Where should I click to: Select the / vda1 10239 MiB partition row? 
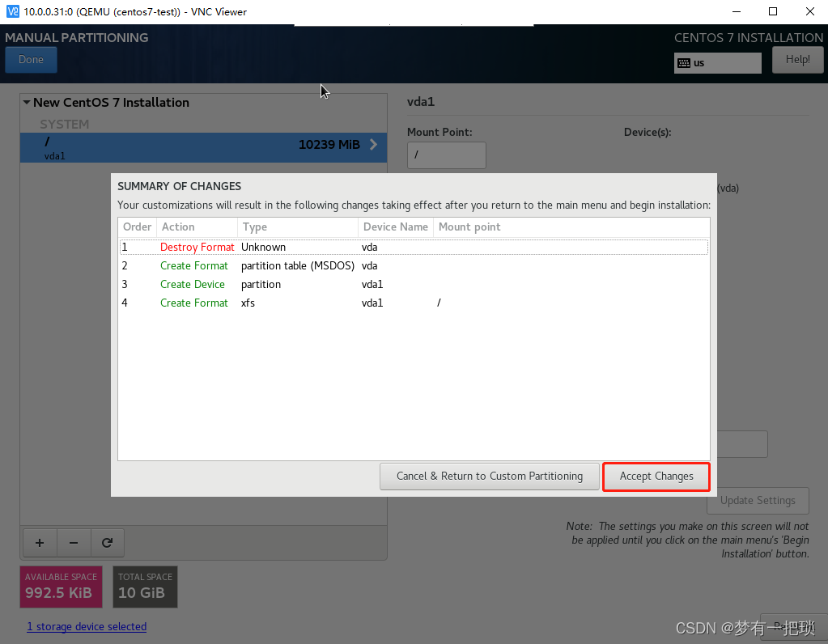[x=203, y=147]
